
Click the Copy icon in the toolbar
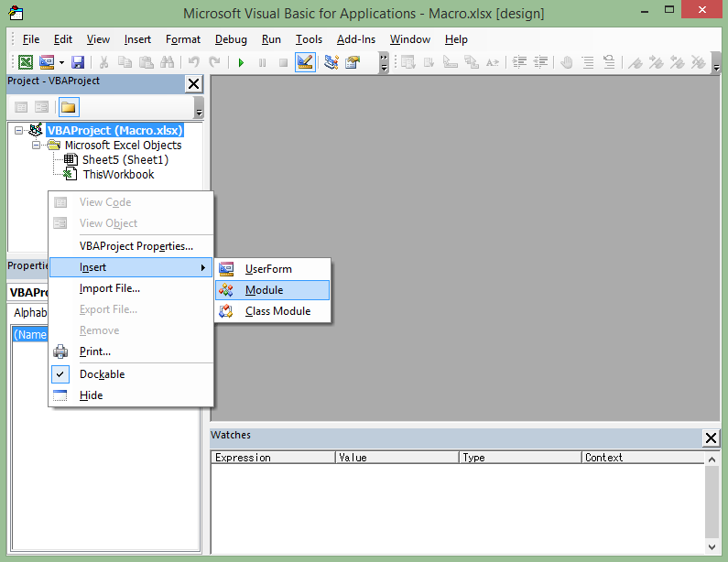125,62
